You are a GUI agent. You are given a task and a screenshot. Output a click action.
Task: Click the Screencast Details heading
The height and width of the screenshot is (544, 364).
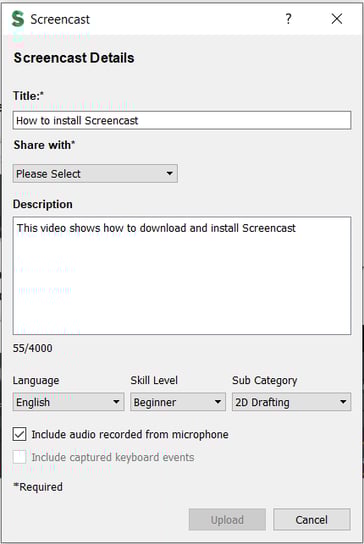(x=74, y=58)
